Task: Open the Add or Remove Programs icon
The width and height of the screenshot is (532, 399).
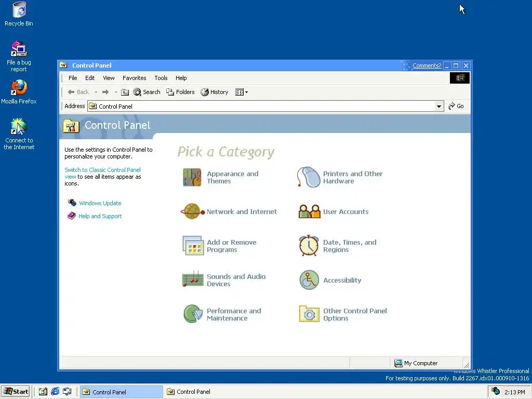Action: pos(193,246)
